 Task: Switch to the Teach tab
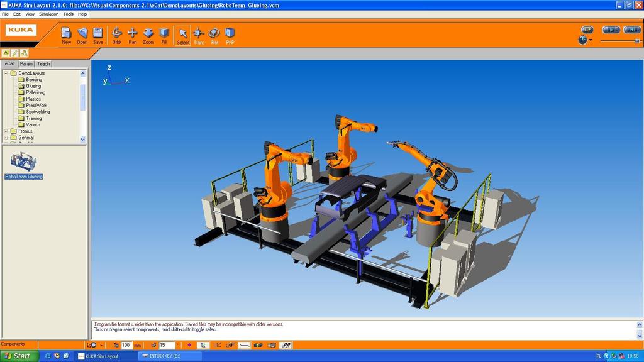43,64
